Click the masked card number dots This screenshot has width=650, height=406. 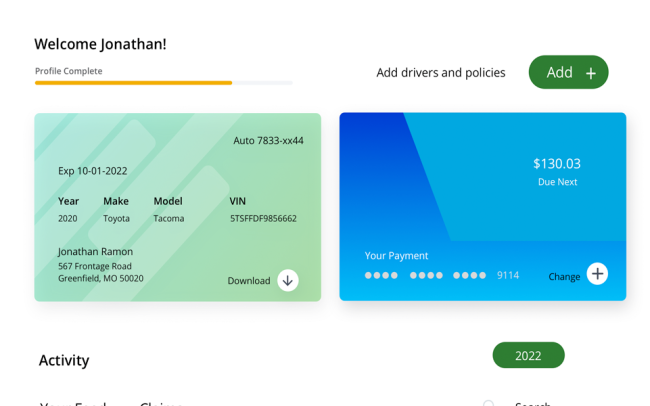click(425, 275)
